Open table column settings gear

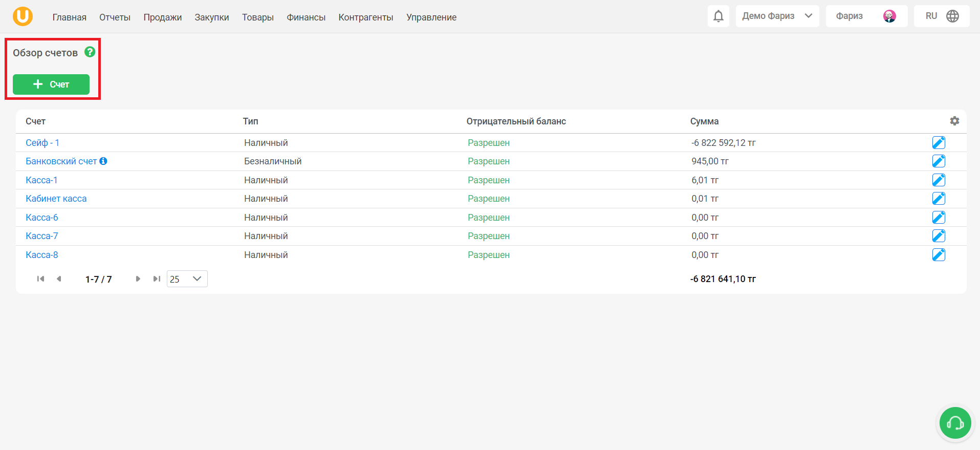pos(954,121)
